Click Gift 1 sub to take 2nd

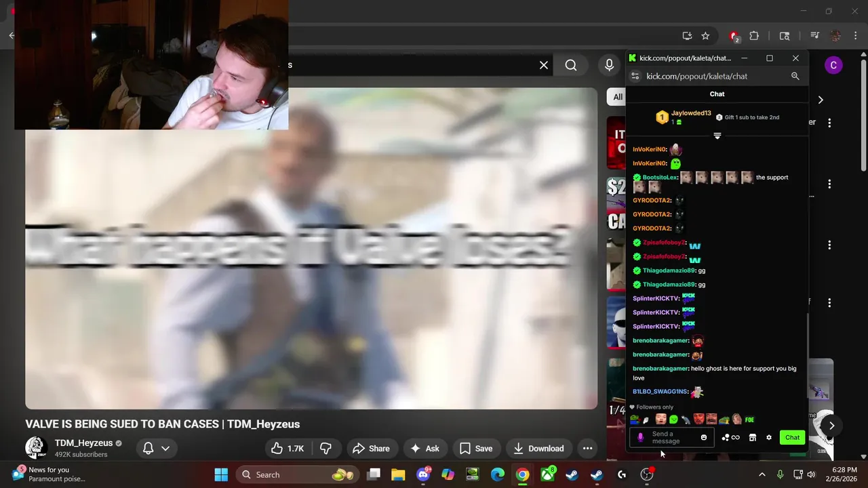(747, 117)
